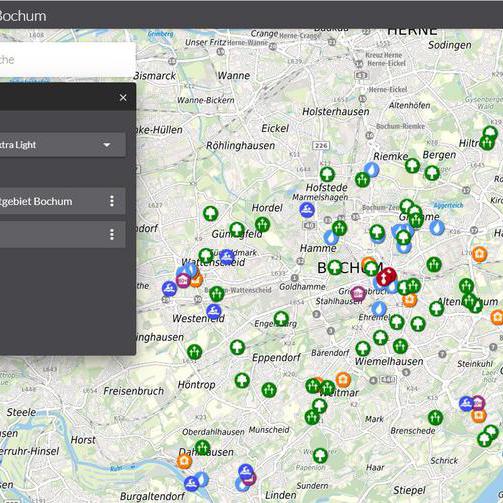Click the 'Steinkuhl' map label
503x503 pixels.
point(475,364)
